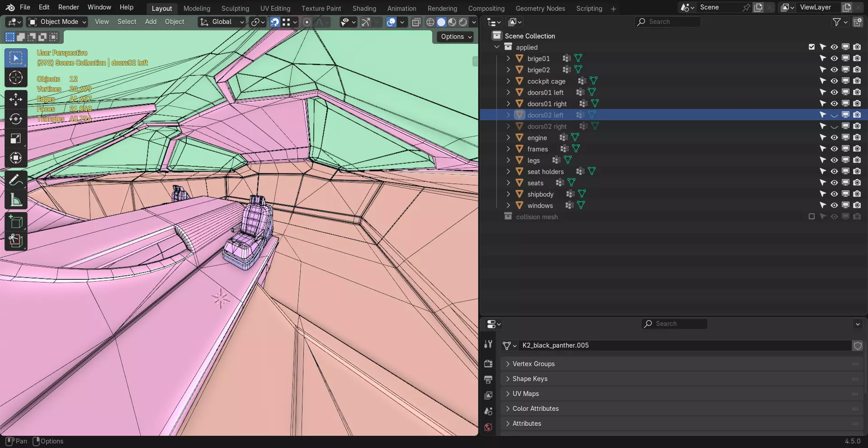Image resolution: width=868 pixels, height=448 pixels.
Task: Toggle snapping magnet icon
Action: [275, 22]
